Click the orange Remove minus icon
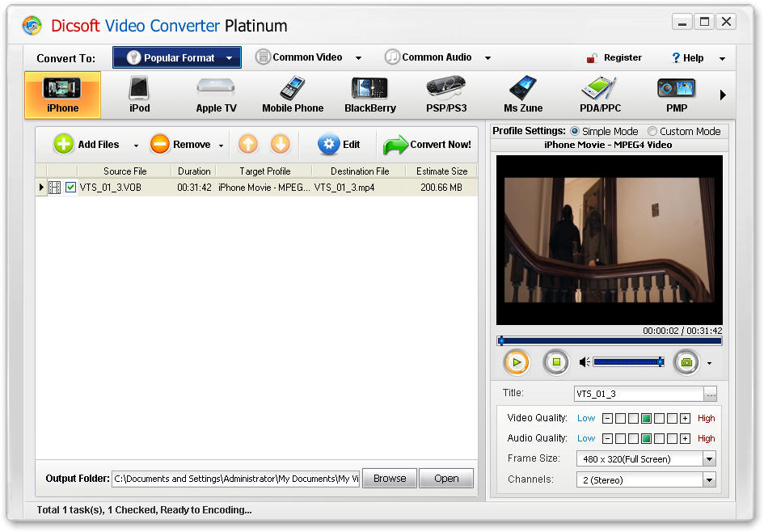 [160, 144]
